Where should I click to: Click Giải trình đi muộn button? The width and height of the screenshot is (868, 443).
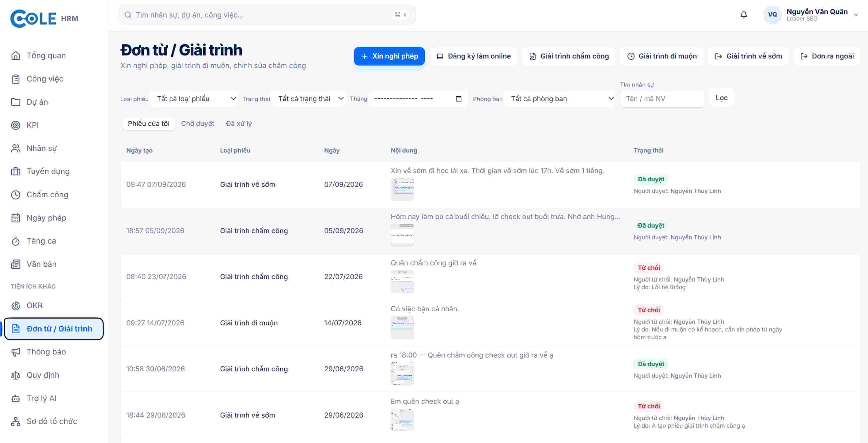[x=662, y=56]
